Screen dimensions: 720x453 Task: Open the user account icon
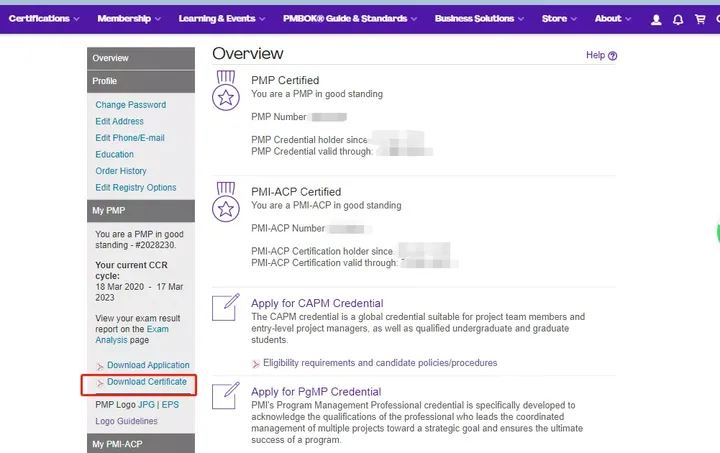pos(656,19)
